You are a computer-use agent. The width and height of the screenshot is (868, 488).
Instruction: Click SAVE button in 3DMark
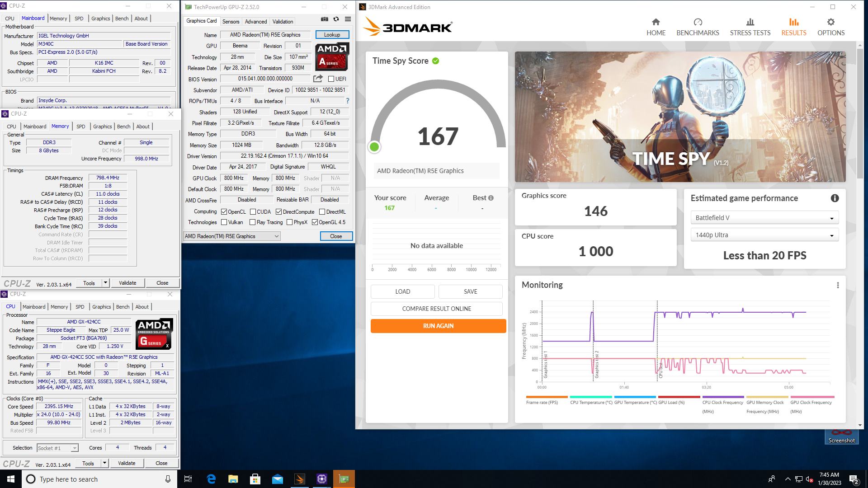(x=470, y=291)
